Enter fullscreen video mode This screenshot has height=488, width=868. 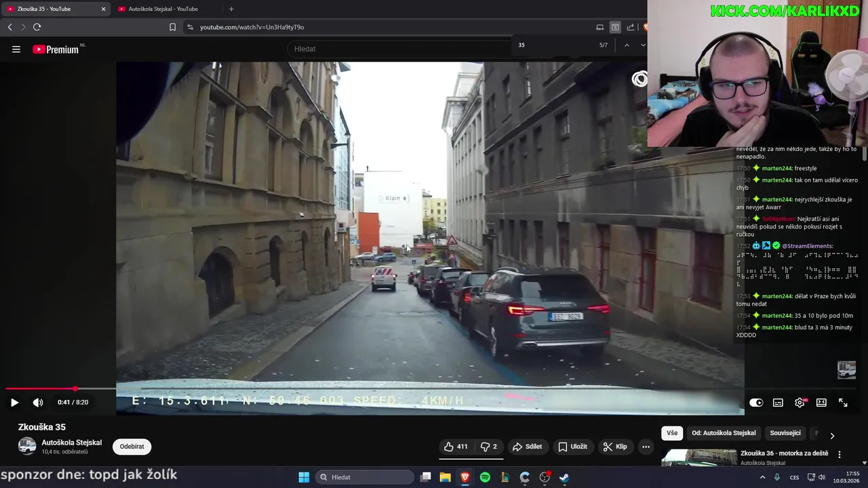[843, 403]
